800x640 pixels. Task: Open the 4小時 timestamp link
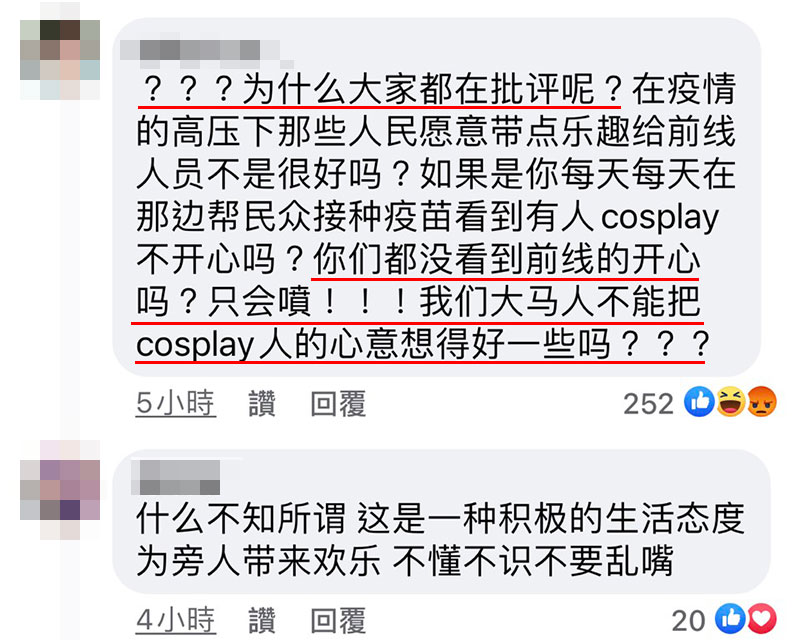tap(176, 620)
